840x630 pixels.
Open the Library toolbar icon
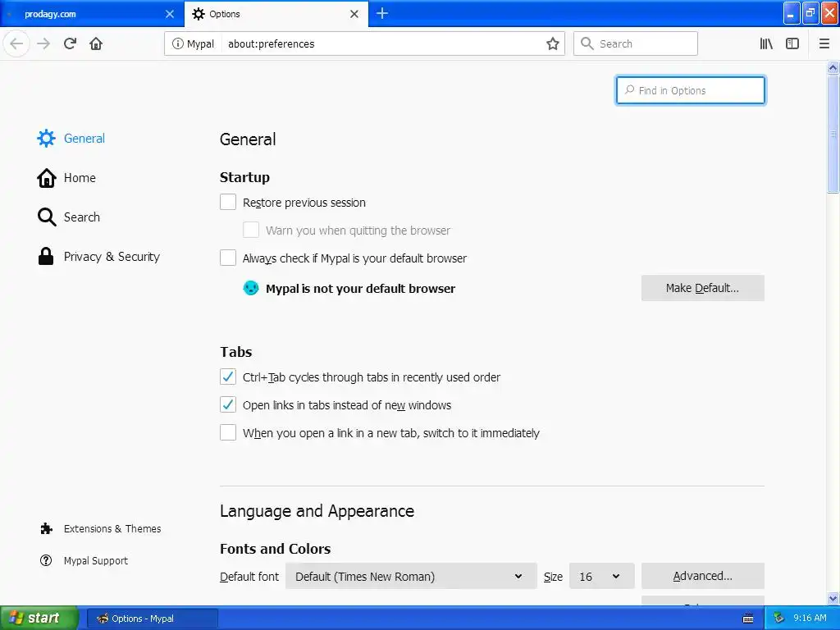(766, 44)
